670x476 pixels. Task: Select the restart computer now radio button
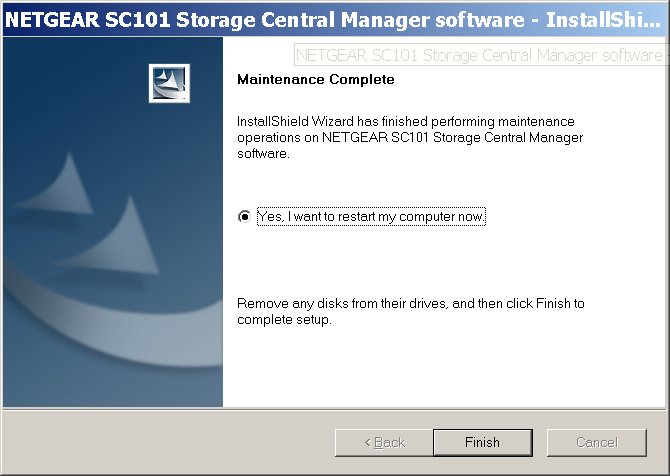click(244, 217)
